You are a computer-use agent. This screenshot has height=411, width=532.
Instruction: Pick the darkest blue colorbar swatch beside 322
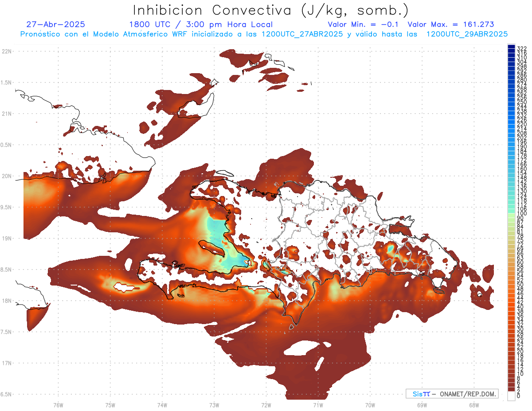[x=511, y=47]
